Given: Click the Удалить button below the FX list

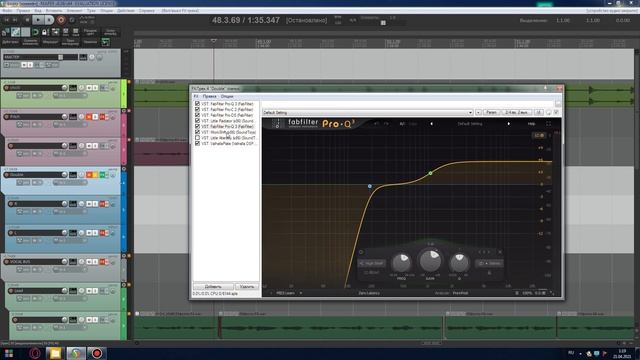Looking at the screenshot, I should pyautogui.click(x=247, y=287).
